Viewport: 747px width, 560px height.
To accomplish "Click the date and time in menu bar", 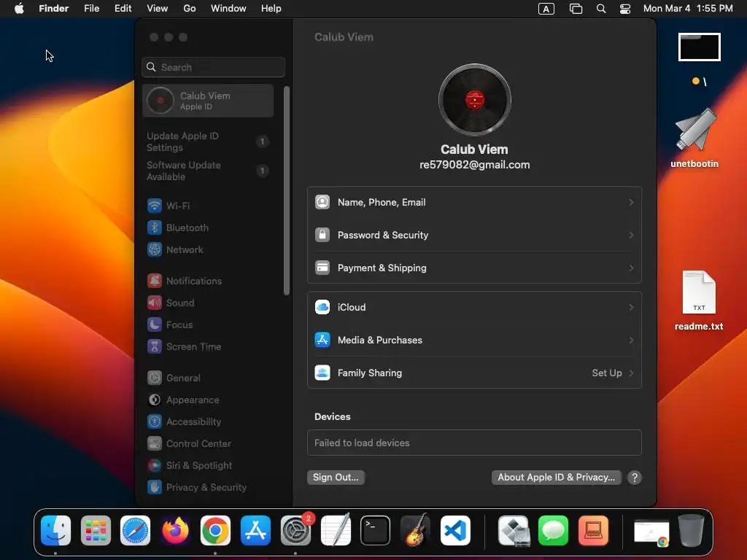I will click(689, 9).
